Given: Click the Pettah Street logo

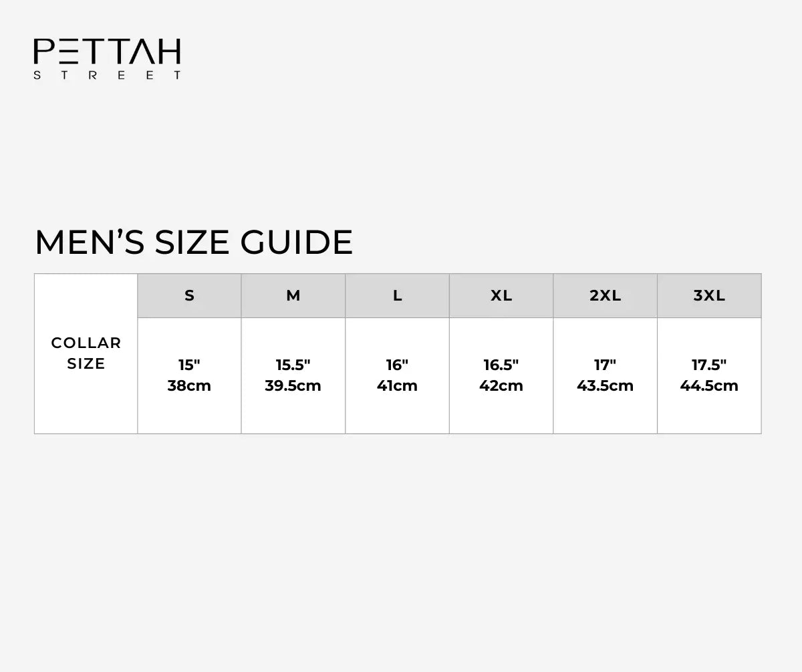Looking at the screenshot, I should click(x=107, y=59).
